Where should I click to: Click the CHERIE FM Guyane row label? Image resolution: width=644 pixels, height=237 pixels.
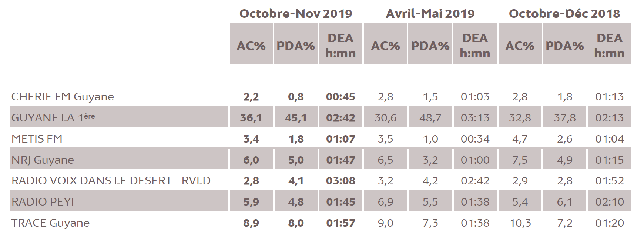[63, 97]
